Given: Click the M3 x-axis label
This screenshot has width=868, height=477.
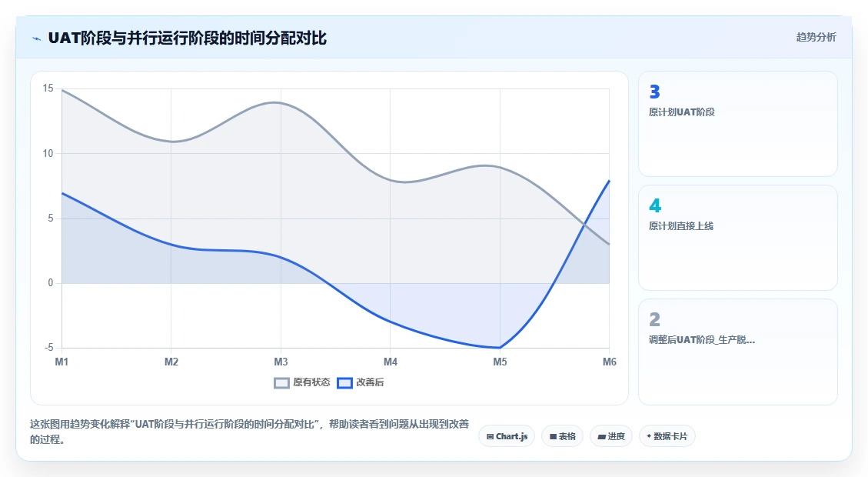Looking at the screenshot, I should (x=281, y=362).
